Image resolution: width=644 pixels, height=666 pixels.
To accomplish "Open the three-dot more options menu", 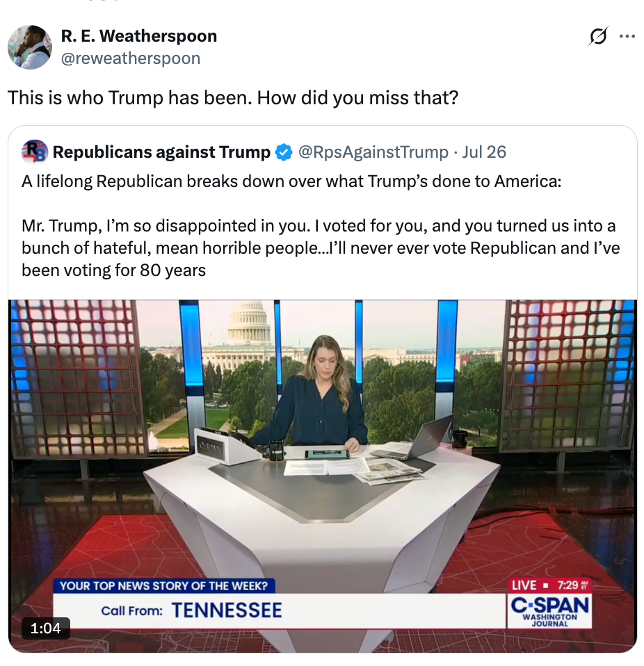I will pyautogui.click(x=627, y=37).
